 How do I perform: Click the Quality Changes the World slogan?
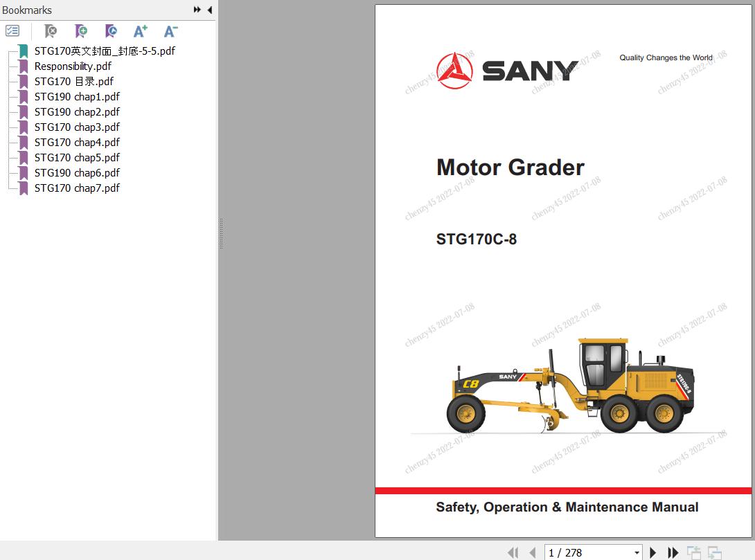click(x=666, y=57)
